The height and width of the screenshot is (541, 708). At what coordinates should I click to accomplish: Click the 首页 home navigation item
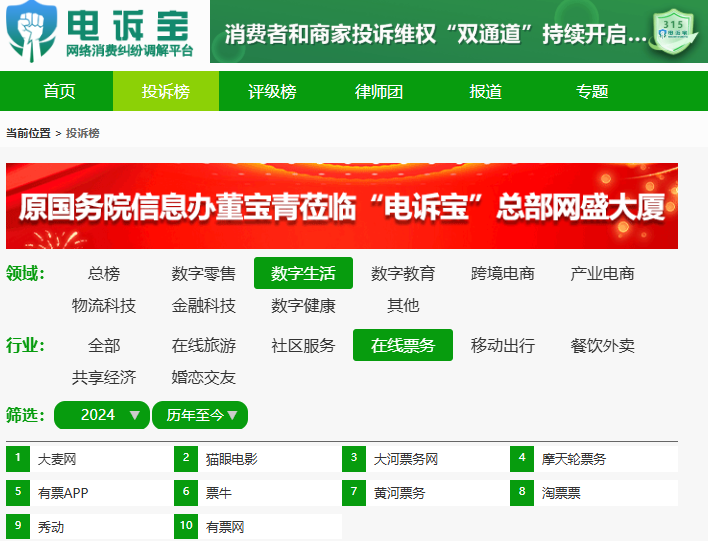59,91
